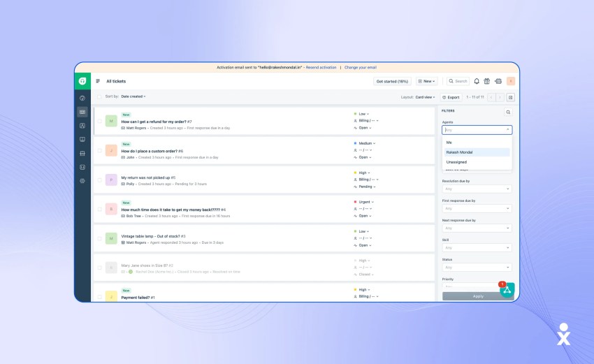Select the return not picked up ticket checkbox
This screenshot has height=364, width=594.
pos(100,180)
